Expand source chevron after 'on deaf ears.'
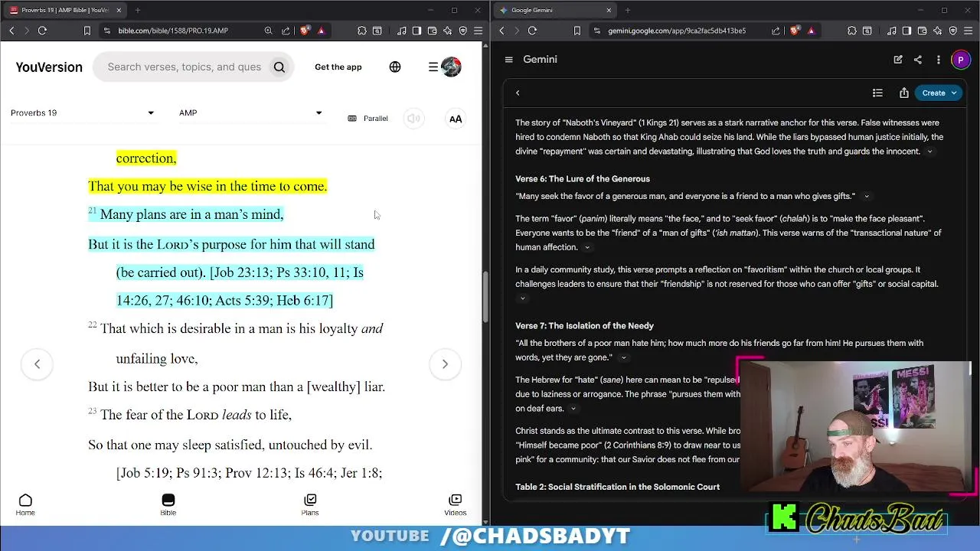The image size is (980, 551). click(573, 409)
